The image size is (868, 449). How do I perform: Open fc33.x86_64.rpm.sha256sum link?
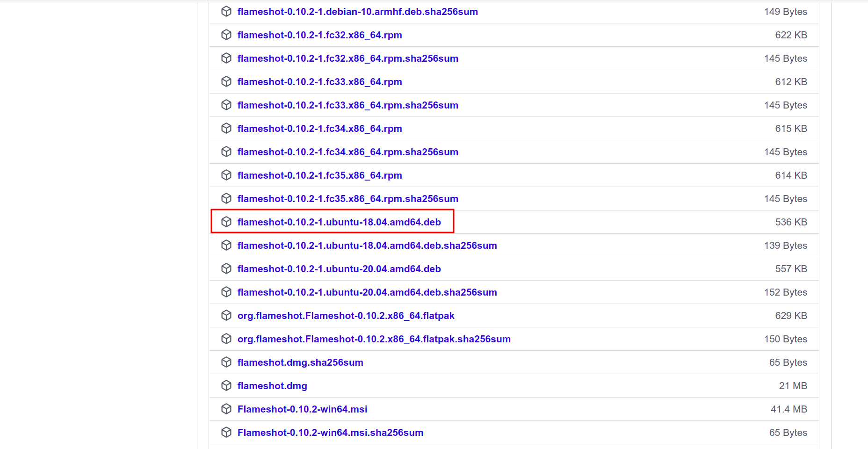[347, 105]
